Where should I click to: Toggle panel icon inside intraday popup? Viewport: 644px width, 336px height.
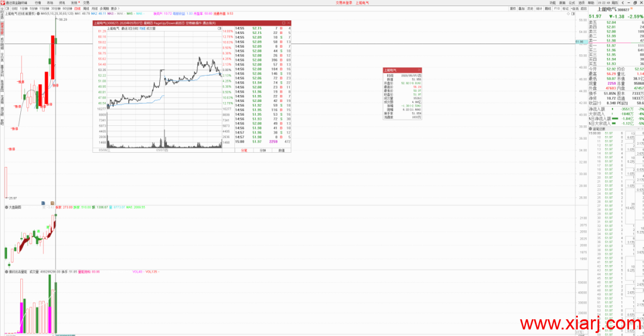[219, 29]
